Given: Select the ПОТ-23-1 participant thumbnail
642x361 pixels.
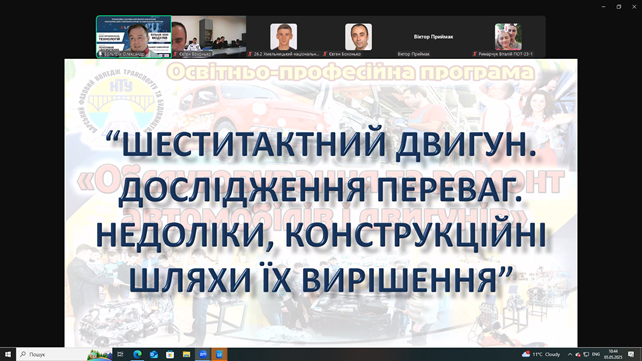Looking at the screenshot, I should pyautogui.click(x=508, y=37).
